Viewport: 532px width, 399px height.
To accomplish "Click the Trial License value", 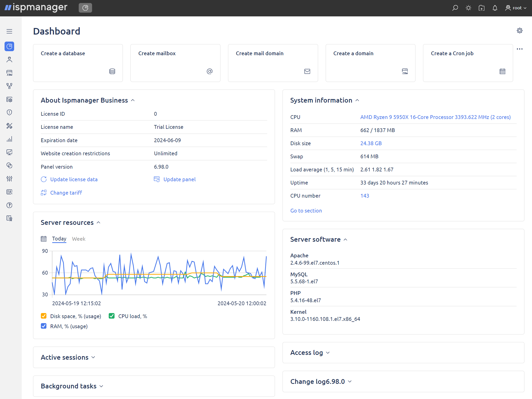I will click(169, 127).
